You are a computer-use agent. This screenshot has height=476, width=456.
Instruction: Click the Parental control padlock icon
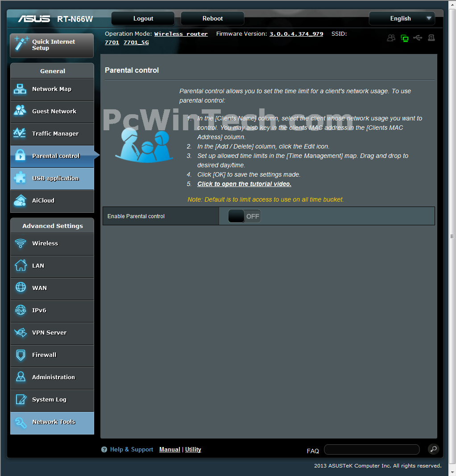[x=20, y=155]
